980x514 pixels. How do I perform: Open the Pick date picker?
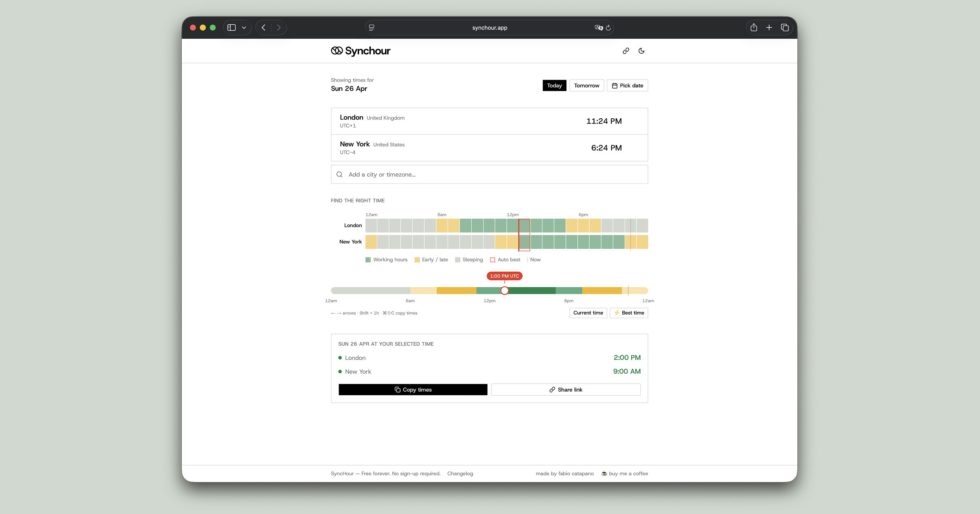point(627,86)
